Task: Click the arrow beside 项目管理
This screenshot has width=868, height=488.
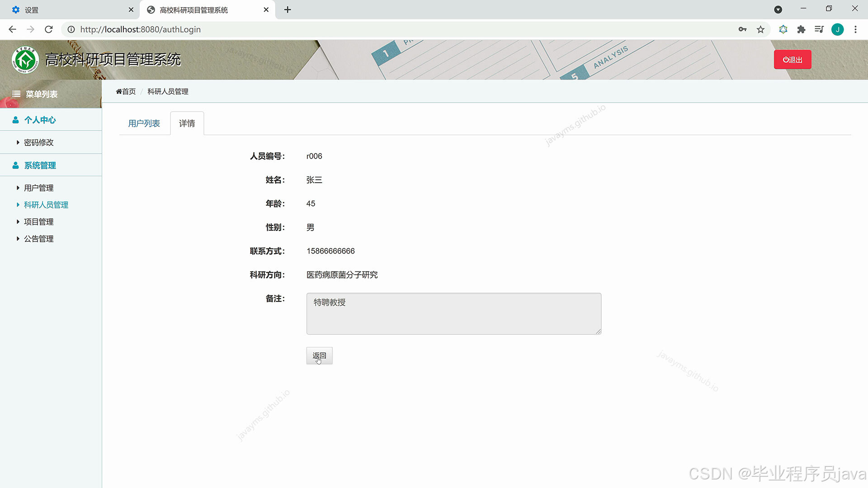Action: (x=18, y=222)
